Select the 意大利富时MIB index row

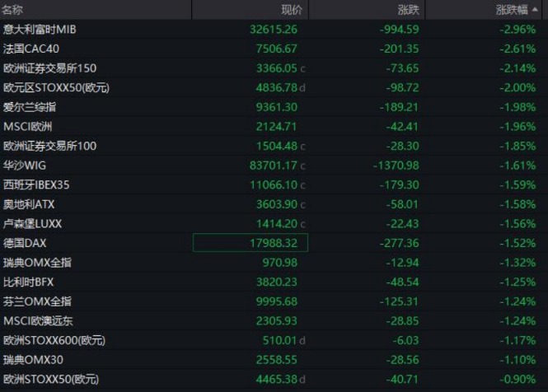[40, 29]
